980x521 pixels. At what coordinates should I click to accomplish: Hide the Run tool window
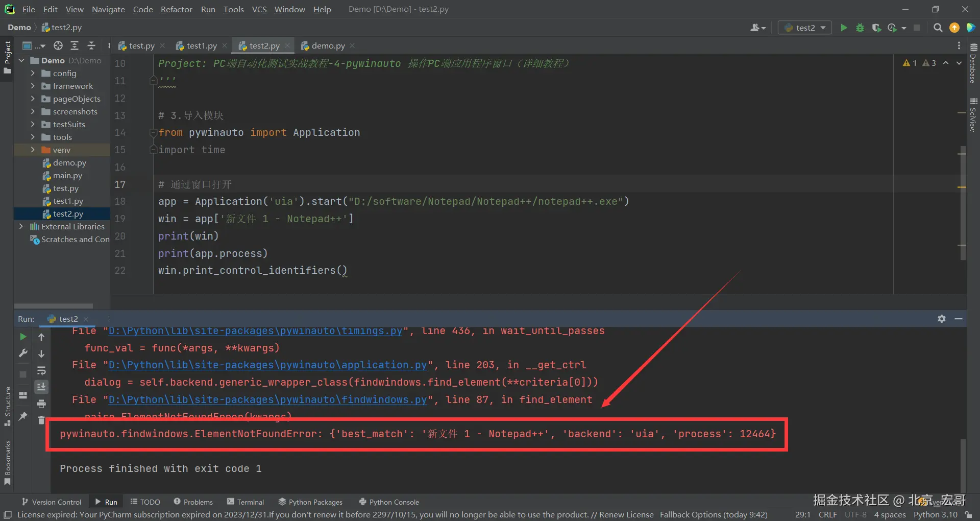tap(959, 319)
